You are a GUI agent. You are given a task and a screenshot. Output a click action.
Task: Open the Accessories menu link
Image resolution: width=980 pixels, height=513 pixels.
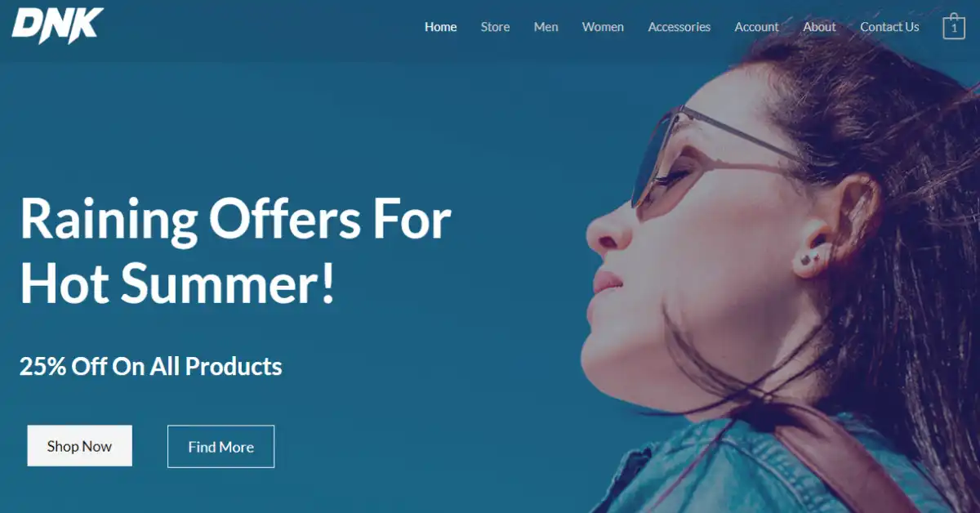679,27
